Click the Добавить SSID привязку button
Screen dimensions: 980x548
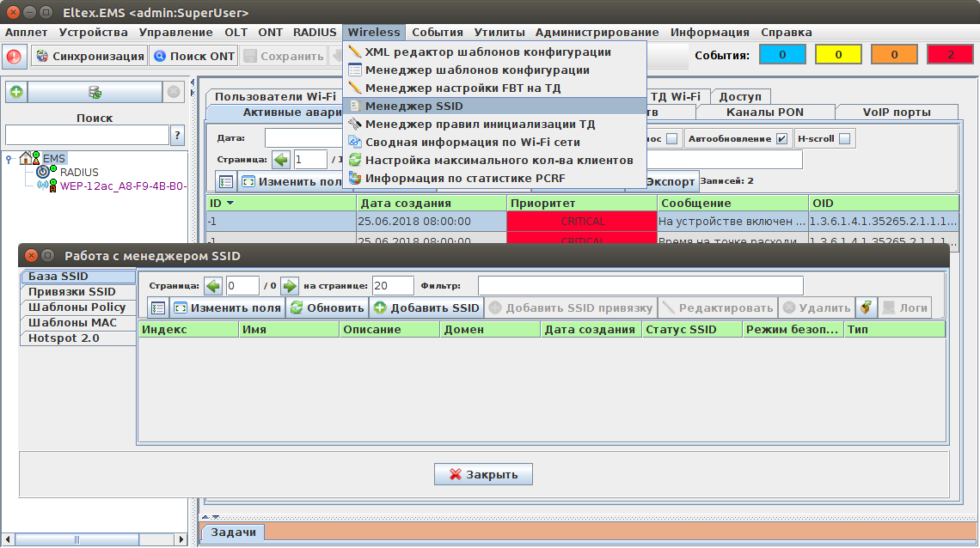(x=572, y=307)
